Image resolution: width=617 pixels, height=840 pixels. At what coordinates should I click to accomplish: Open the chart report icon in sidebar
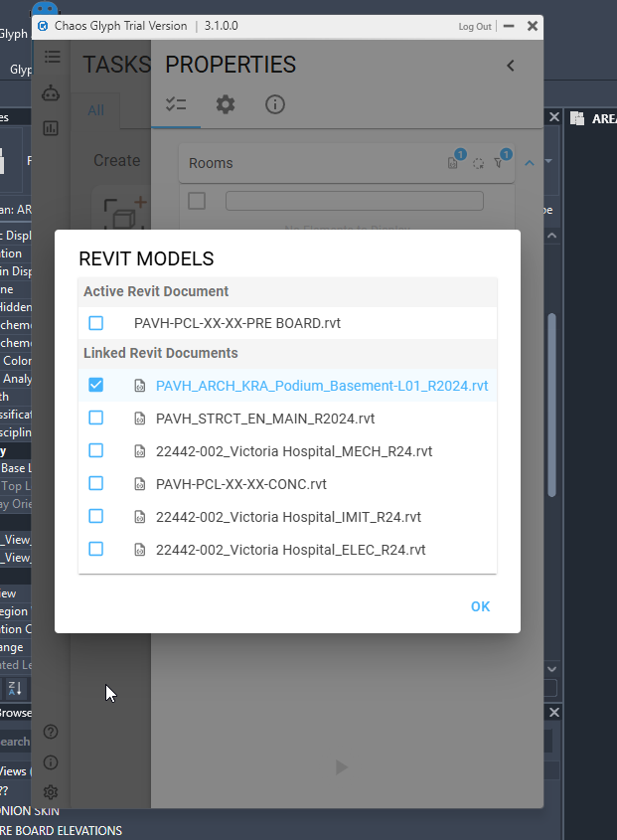tap(52, 128)
